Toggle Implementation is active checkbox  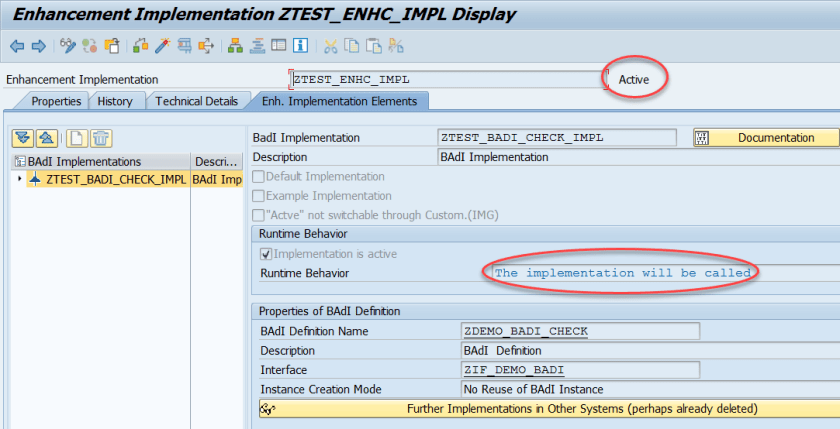point(266,254)
